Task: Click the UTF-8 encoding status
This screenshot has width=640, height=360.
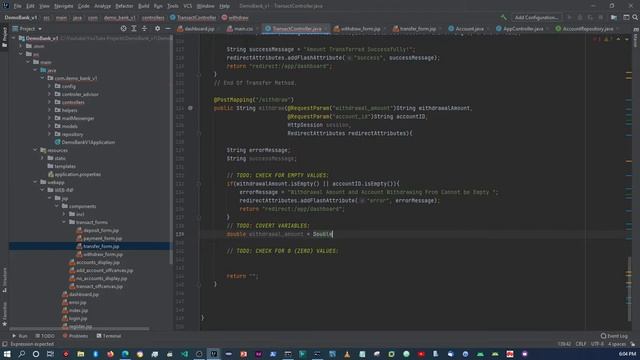Action: pyautogui.click(x=598, y=344)
